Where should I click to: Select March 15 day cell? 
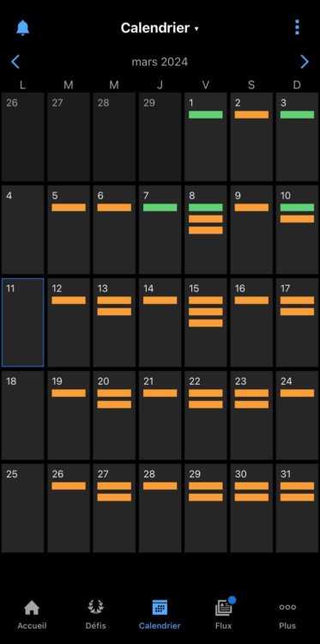(x=206, y=322)
